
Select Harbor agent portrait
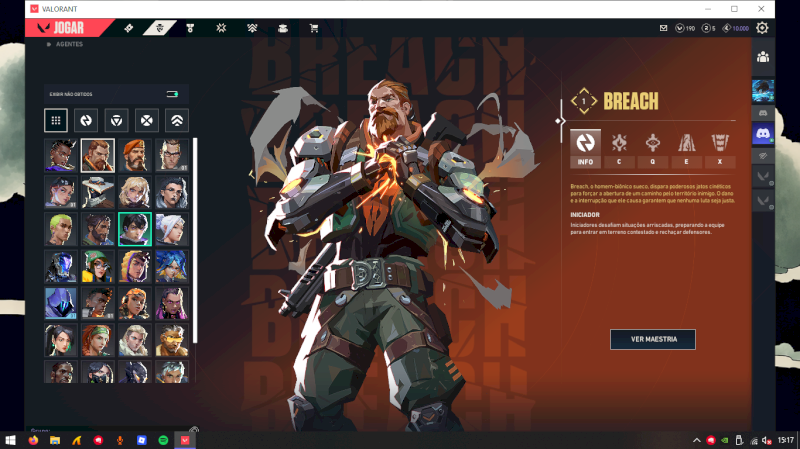pos(97,230)
